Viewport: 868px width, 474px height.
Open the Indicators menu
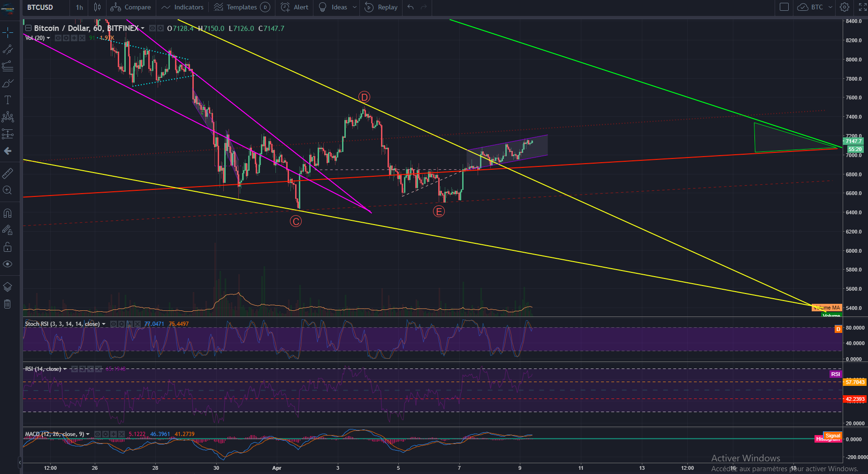[183, 7]
